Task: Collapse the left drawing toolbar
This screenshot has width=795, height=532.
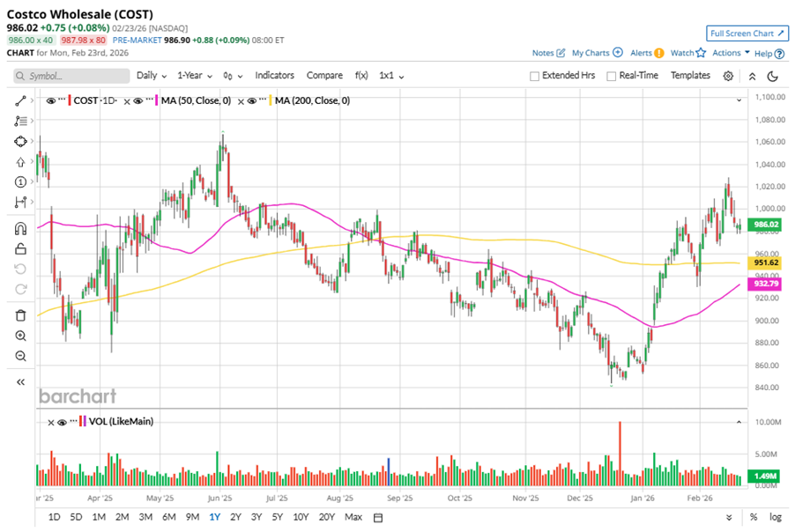Action: coord(20,382)
